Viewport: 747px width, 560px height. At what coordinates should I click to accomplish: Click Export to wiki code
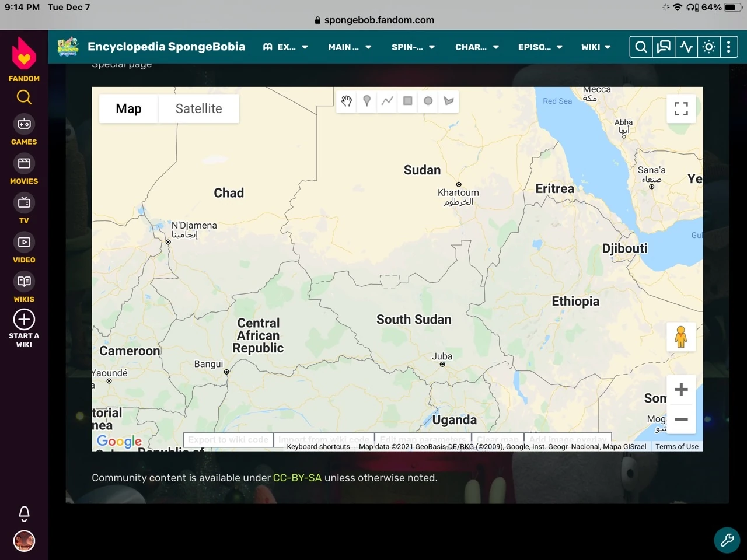pos(227,439)
